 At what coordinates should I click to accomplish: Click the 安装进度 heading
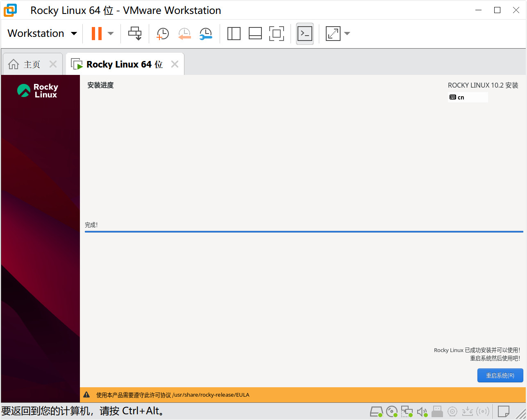coord(100,85)
